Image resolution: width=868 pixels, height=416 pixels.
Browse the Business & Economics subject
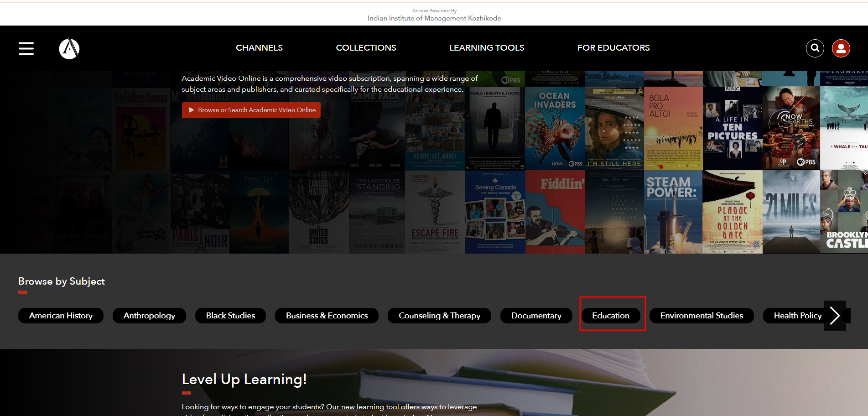pos(327,316)
